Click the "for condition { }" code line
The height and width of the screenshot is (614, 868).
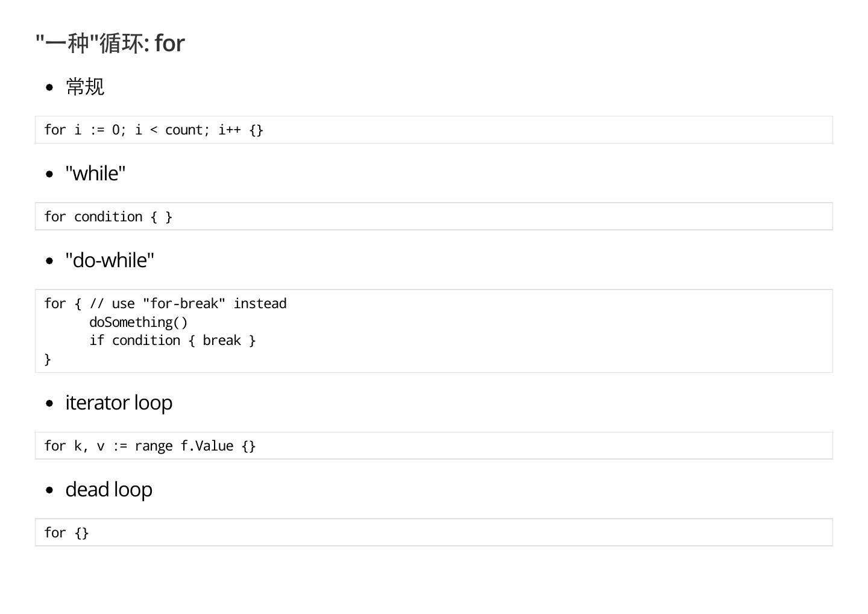tap(108, 217)
